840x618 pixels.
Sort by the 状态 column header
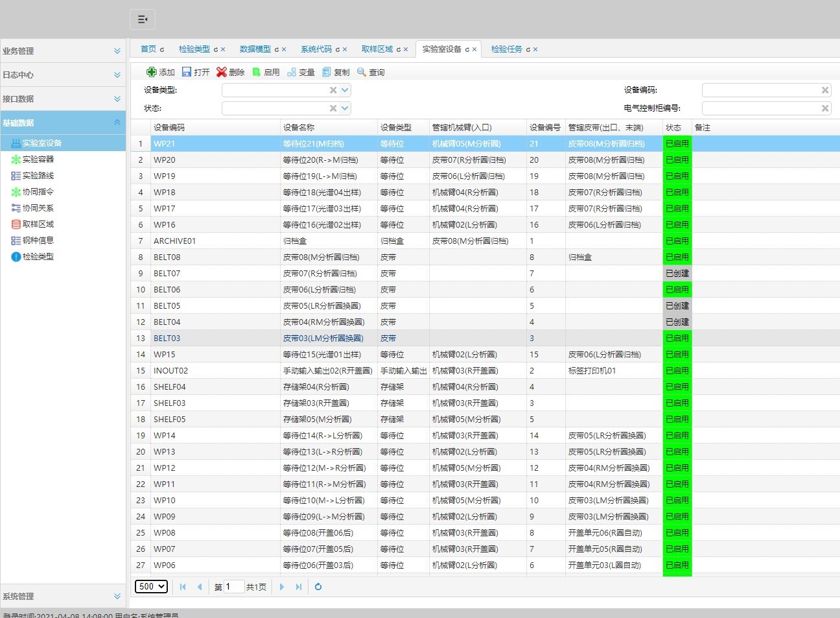tap(677, 128)
